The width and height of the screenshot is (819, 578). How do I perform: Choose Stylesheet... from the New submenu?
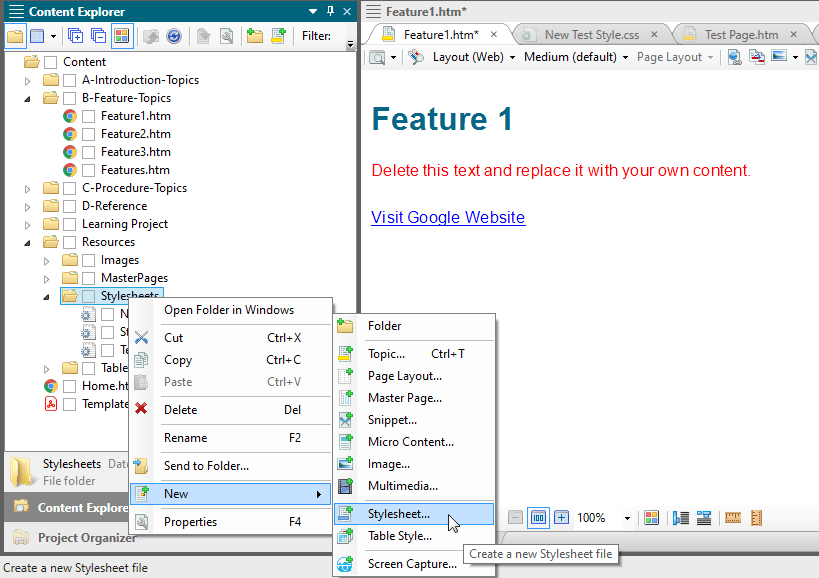click(399, 514)
